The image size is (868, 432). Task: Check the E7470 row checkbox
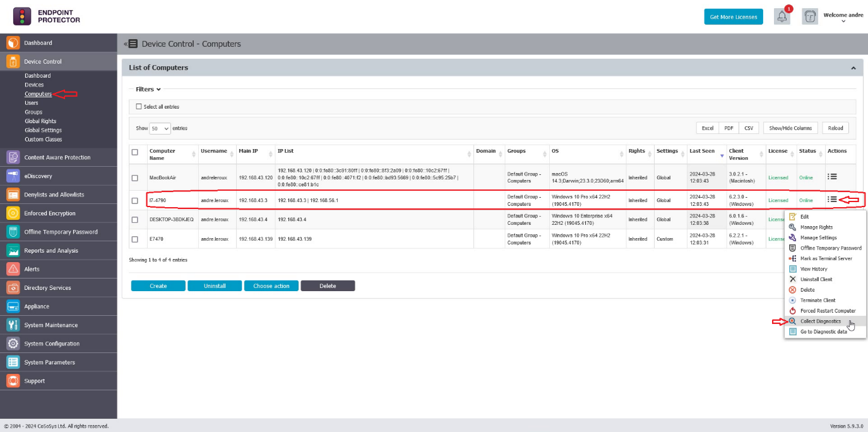point(134,239)
